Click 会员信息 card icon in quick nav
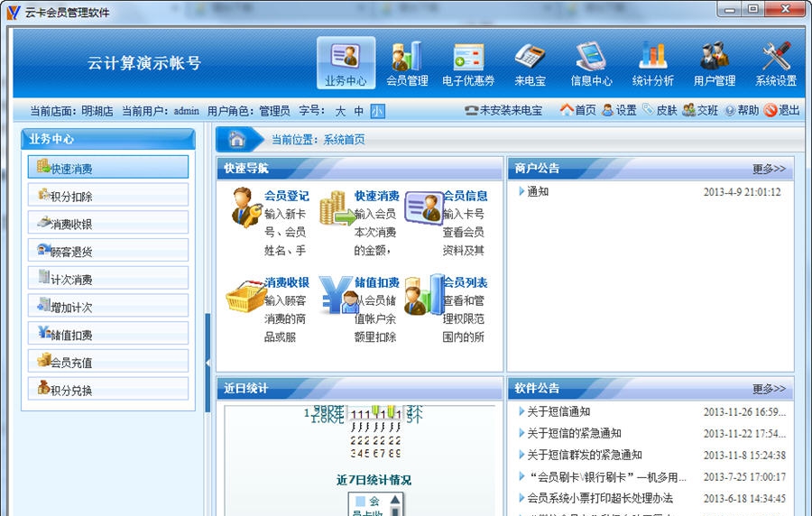This screenshot has height=516, width=812. [424, 207]
